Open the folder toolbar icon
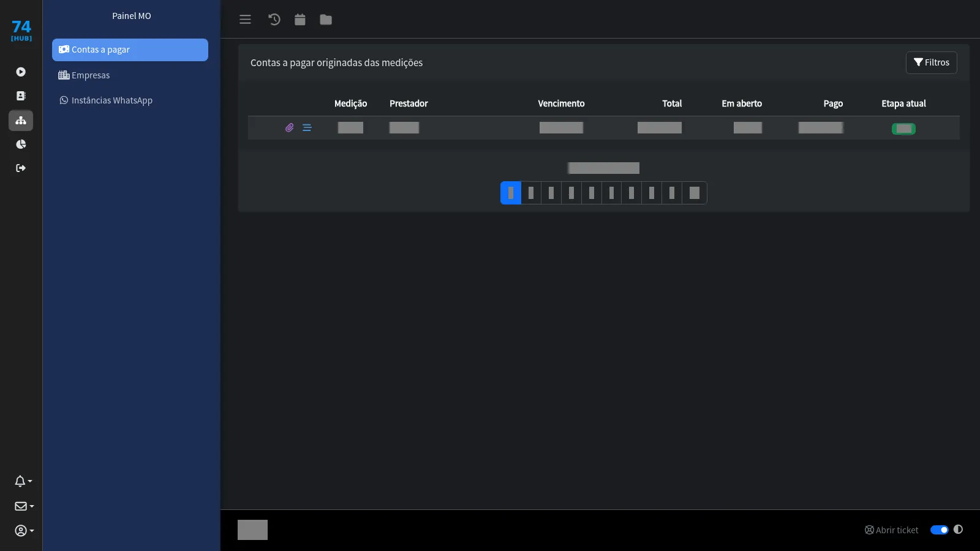The width and height of the screenshot is (980, 551). [x=326, y=20]
